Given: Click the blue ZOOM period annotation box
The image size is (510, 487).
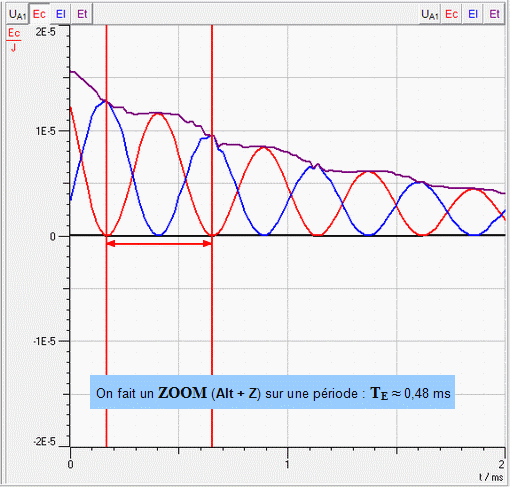Looking at the screenshot, I should [272, 392].
